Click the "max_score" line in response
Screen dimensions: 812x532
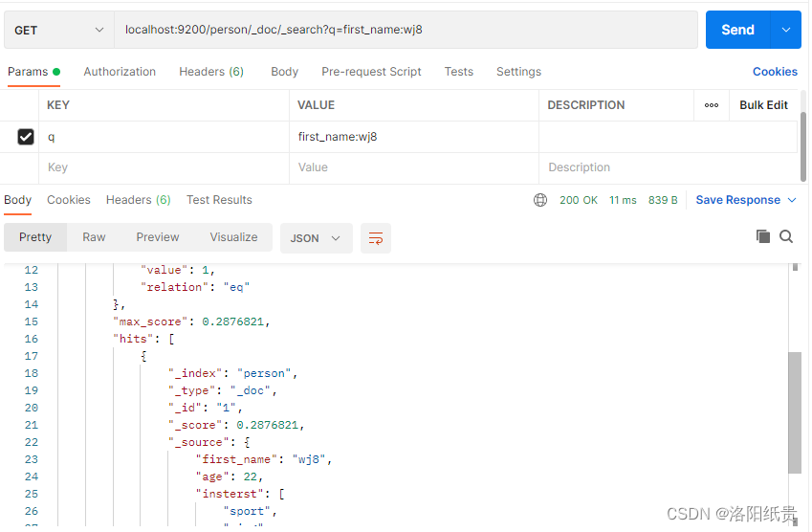tap(191, 321)
